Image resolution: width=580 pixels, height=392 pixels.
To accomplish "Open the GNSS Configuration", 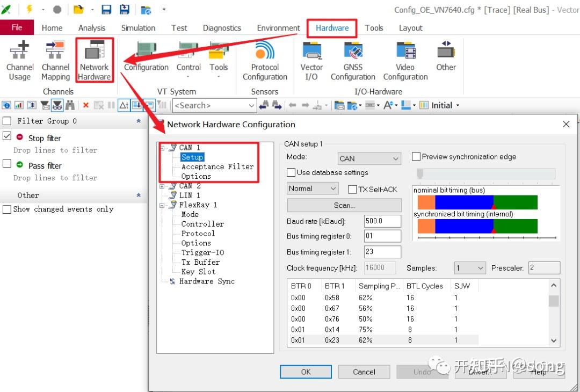I will click(x=353, y=60).
